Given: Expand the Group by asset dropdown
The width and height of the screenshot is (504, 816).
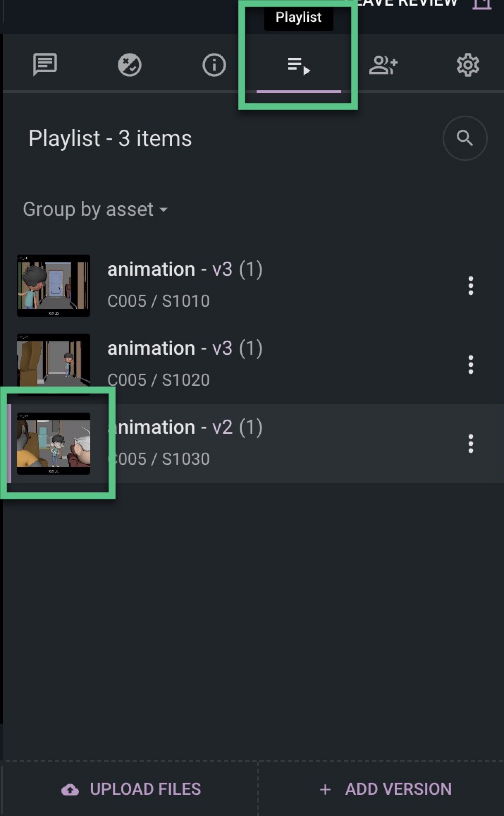Looking at the screenshot, I should pos(95,209).
